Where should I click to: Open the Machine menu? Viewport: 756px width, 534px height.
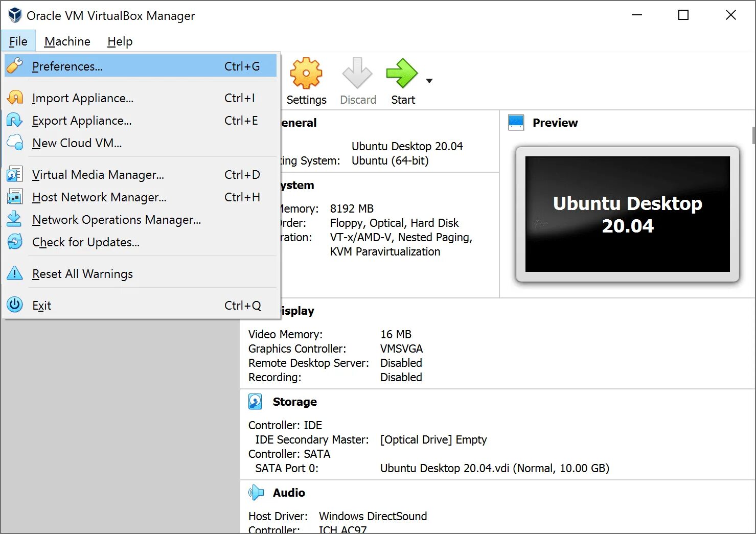67,41
